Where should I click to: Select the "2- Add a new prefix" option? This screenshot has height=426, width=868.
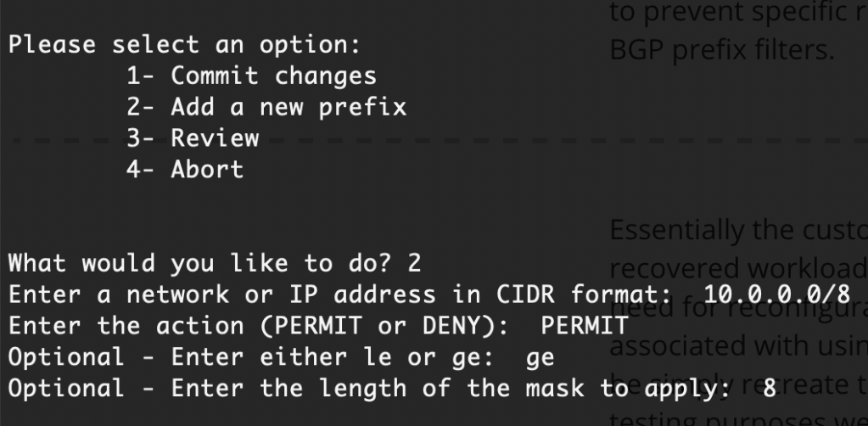click(266, 107)
